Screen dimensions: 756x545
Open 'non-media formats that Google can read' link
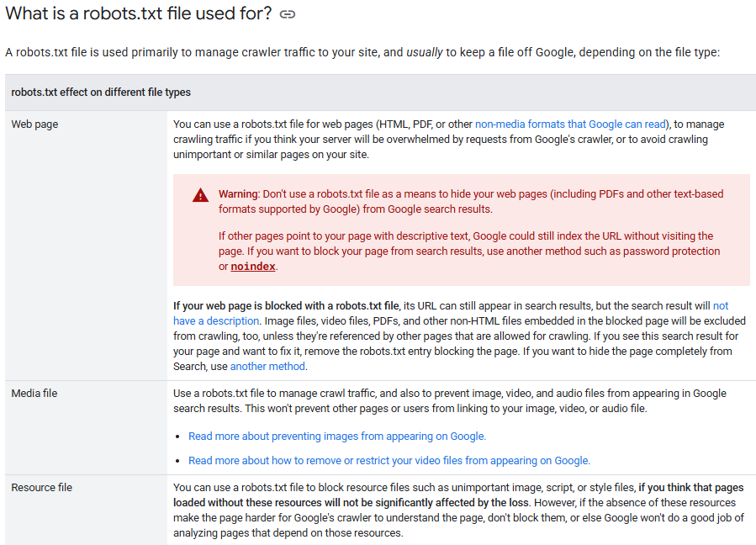571,124
